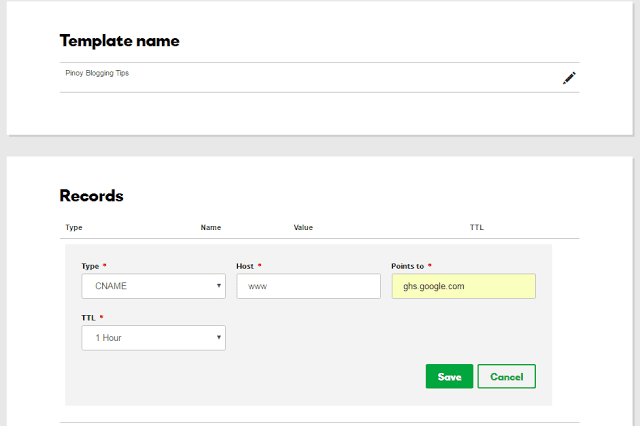Focus the Points to field

(x=463, y=286)
